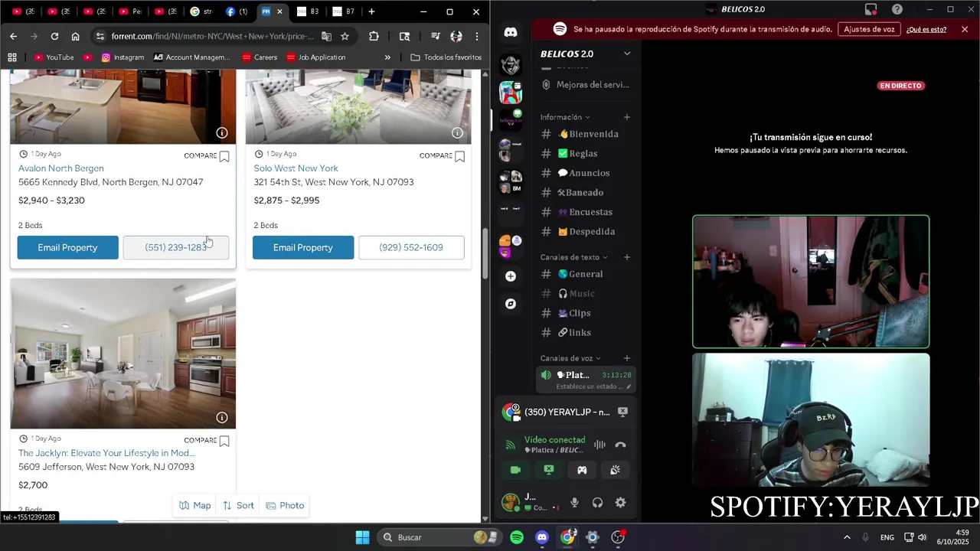980x551 pixels.
Task: Add a channel to Canales de texto
Action: (627, 257)
